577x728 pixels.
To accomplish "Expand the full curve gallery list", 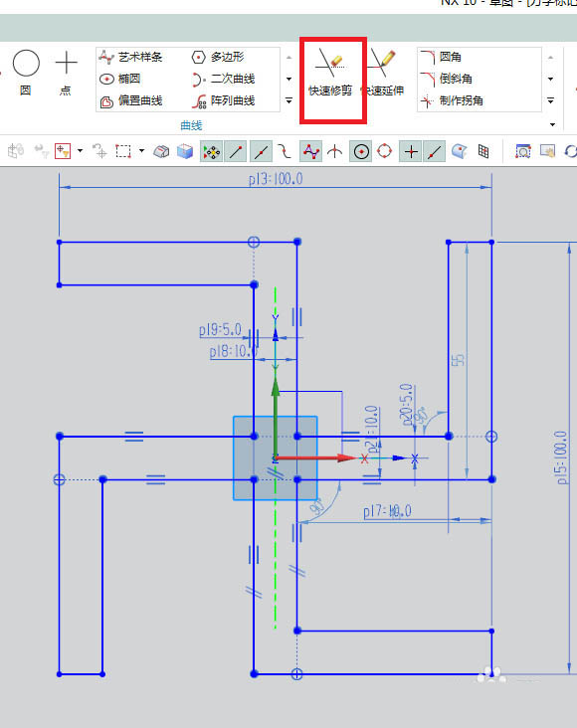I will pyautogui.click(x=288, y=100).
